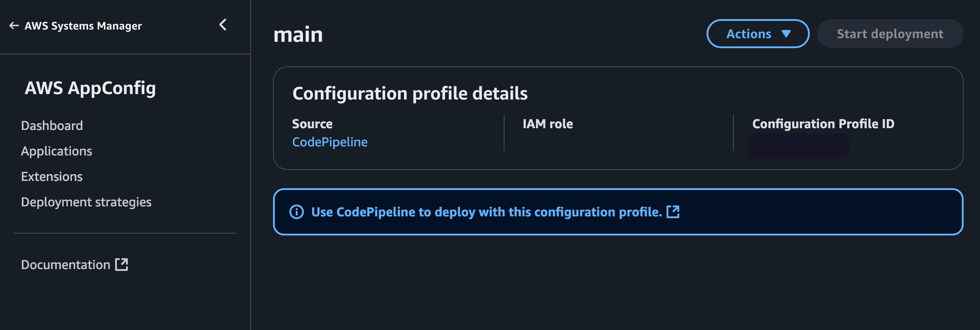Click the info circle icon in banner
Viewport: 980px width, 330px height.
click(x=297, y=212)
